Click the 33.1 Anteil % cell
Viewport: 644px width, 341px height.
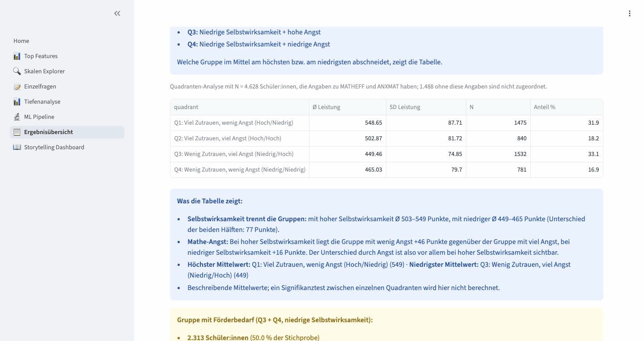[x=567, y=154]
